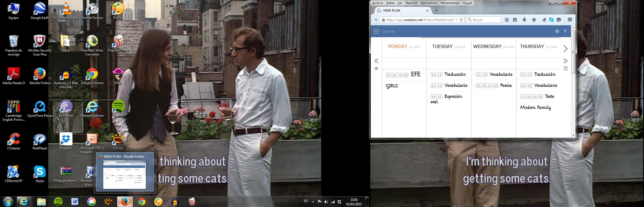
Task: Show next day with single chevron arrow
Action: (565, 49)
